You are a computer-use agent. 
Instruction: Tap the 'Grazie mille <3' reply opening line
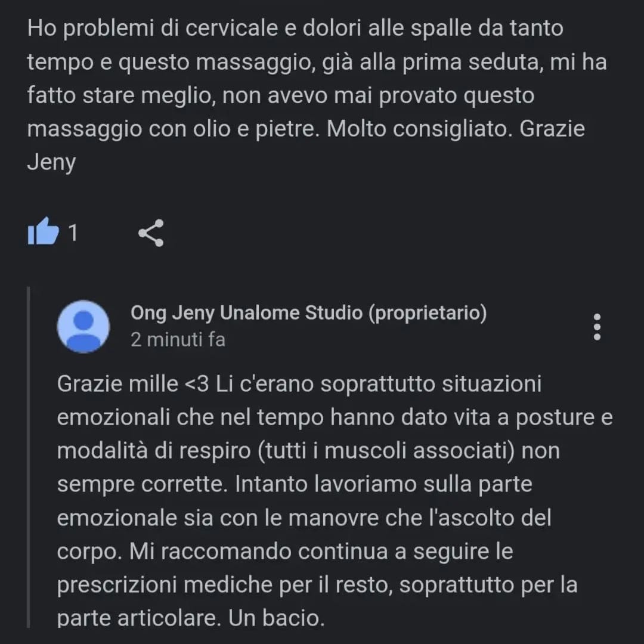(133, 384)
